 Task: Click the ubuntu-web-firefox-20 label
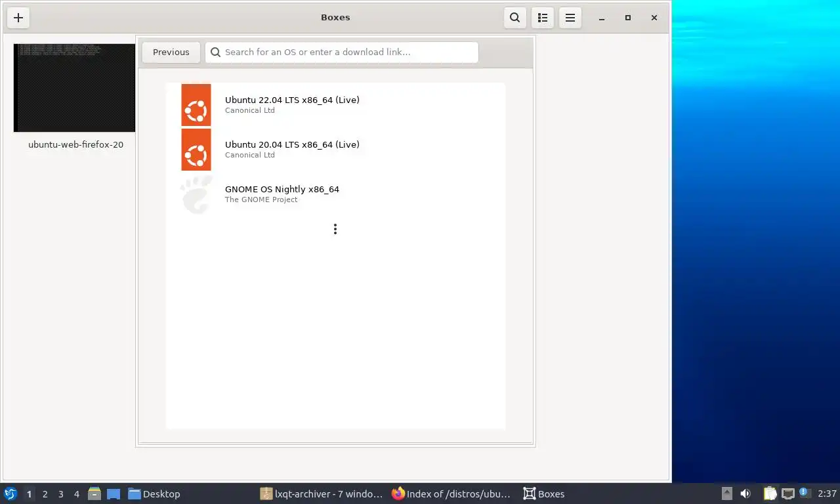75,144
